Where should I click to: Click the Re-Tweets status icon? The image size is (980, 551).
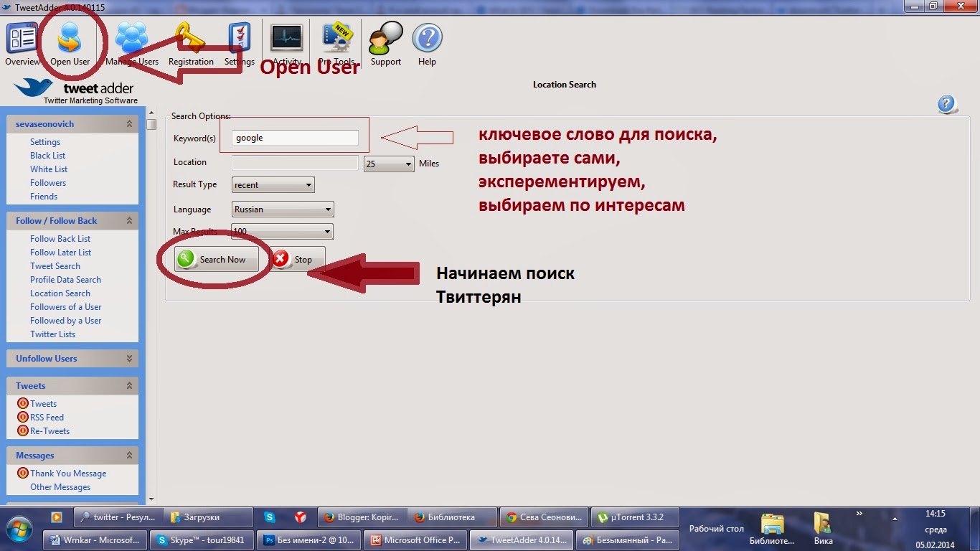[23, 431]
